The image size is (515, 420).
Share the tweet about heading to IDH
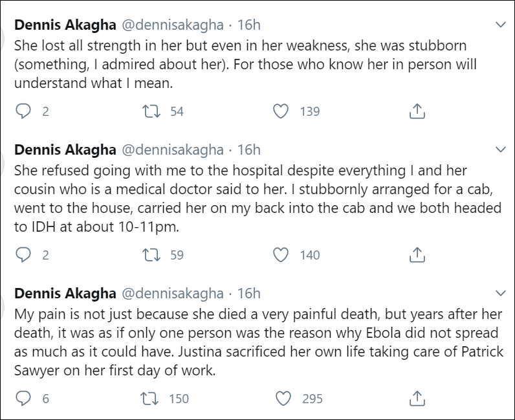coord(417,255)
